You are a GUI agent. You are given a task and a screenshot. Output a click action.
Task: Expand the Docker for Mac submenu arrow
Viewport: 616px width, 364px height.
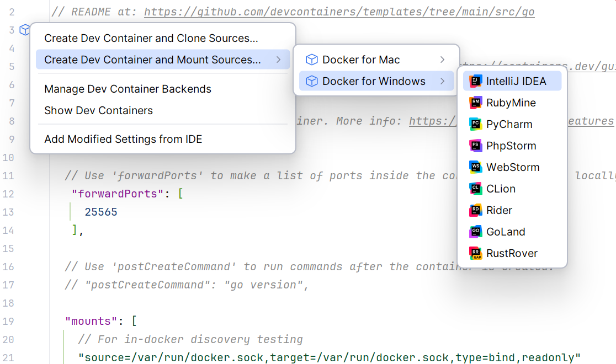(x=442, y=60)
